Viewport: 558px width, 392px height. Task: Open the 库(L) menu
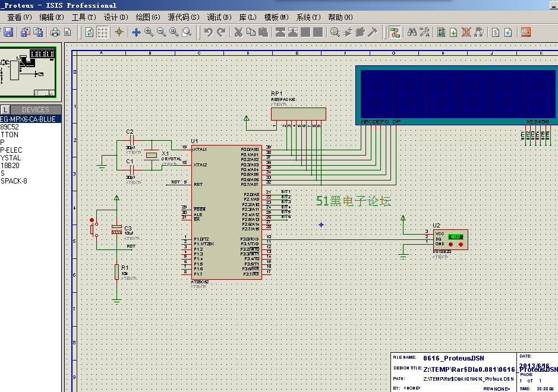[x=248, y=17]
